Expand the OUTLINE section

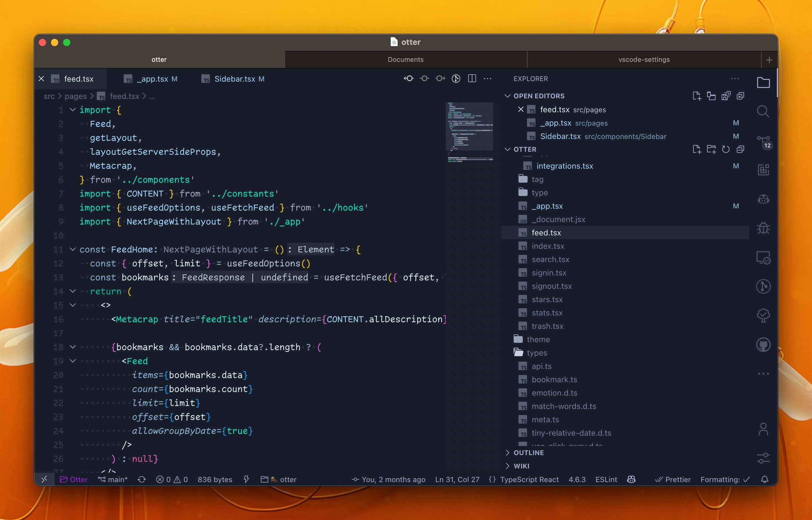pyautogui.click(x=507, y=452)
